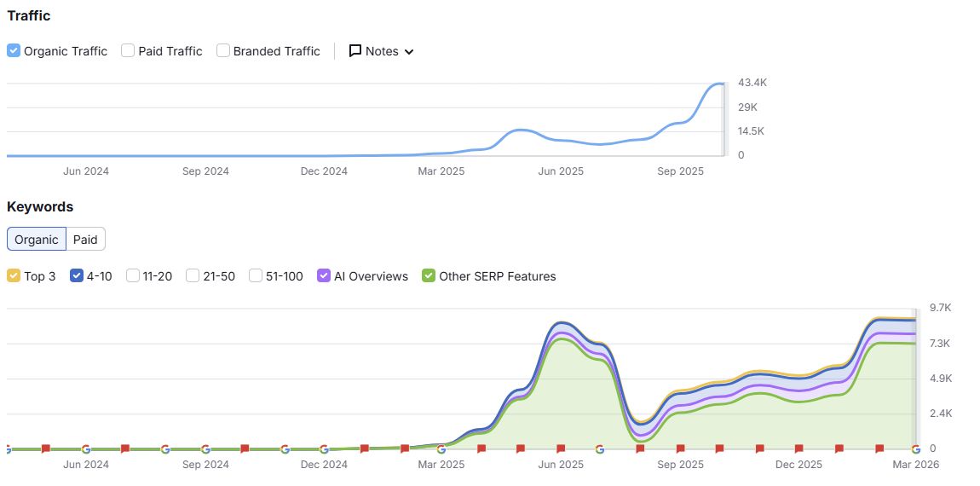Click Mar 2025 label under the Traffic chart

coord(441,171)
